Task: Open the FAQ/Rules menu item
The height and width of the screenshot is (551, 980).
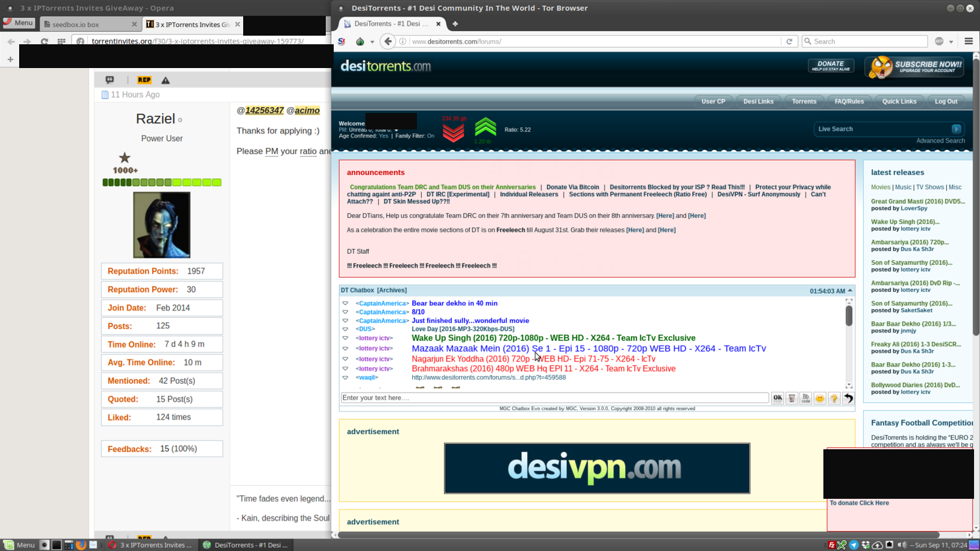Action: (849, 101)
